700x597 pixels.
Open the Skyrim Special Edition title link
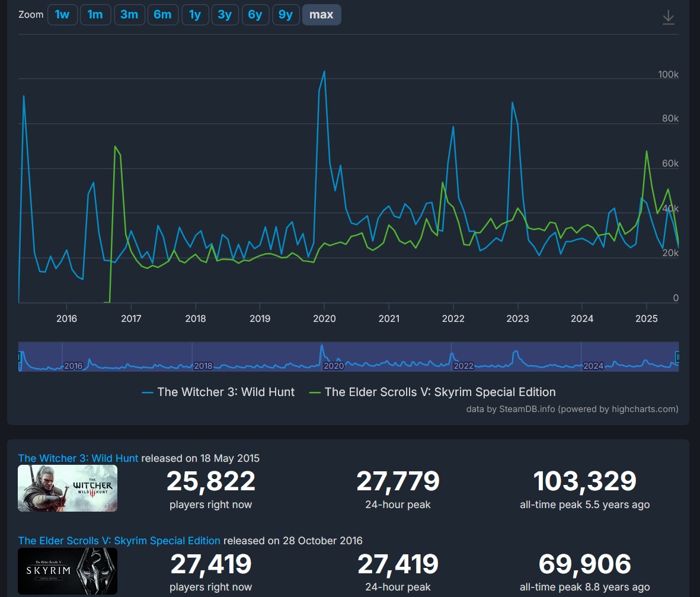119,541
